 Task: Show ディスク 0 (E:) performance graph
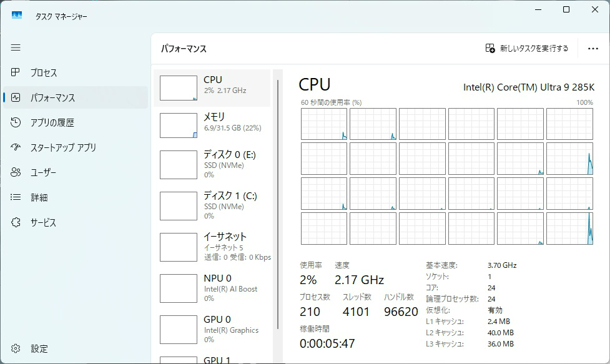(x=212, y=165)
